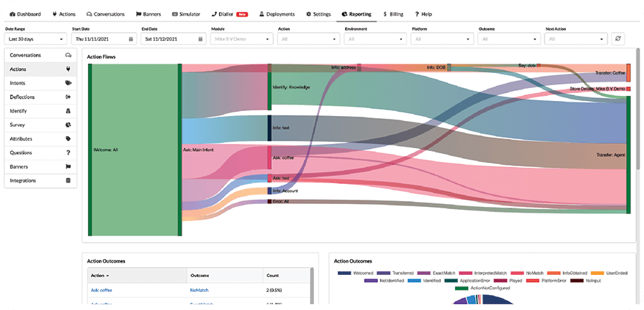
Task: Open the first Ask: coffee link
Action: (101, 290)
